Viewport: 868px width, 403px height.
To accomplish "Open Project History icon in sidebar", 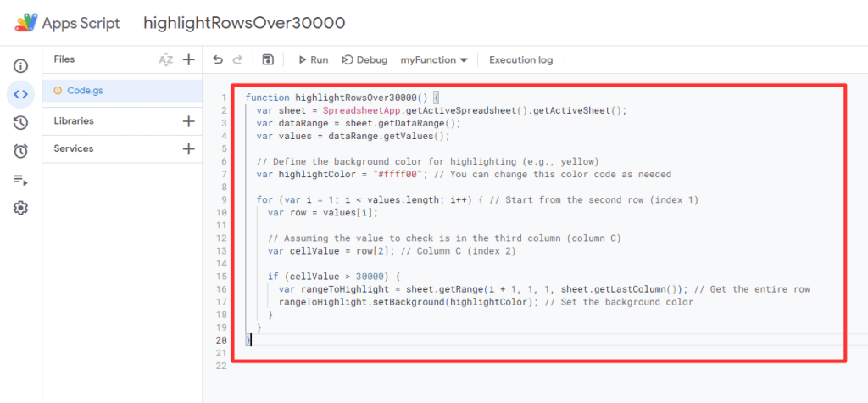I will (20, 123).
